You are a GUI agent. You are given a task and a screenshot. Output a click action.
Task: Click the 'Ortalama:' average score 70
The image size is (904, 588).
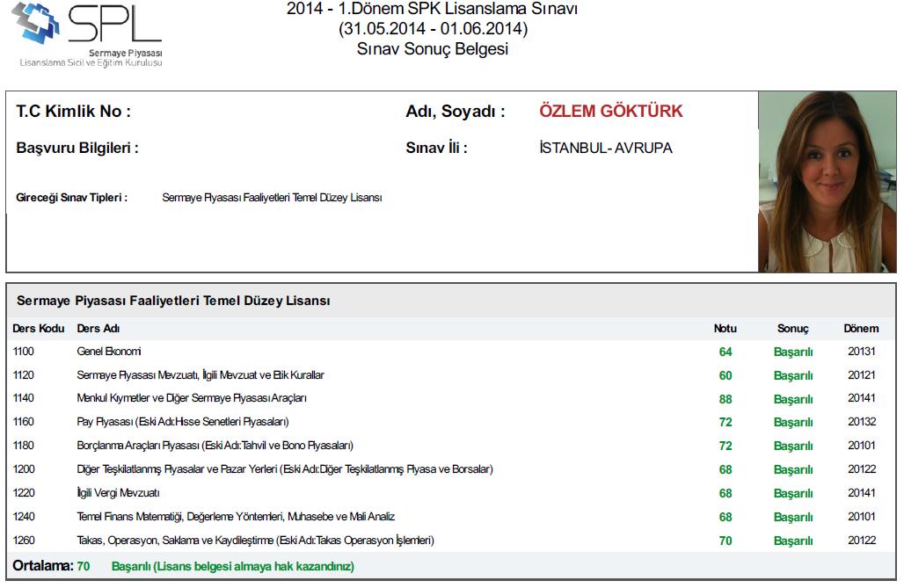(83, 566)
